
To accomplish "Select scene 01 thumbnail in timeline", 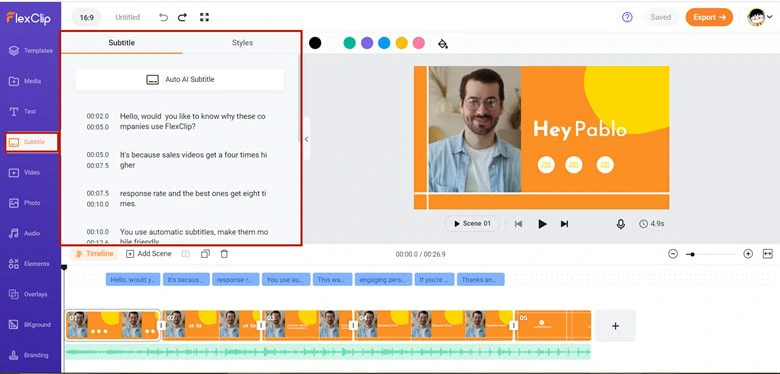I will tap(113, 325).
